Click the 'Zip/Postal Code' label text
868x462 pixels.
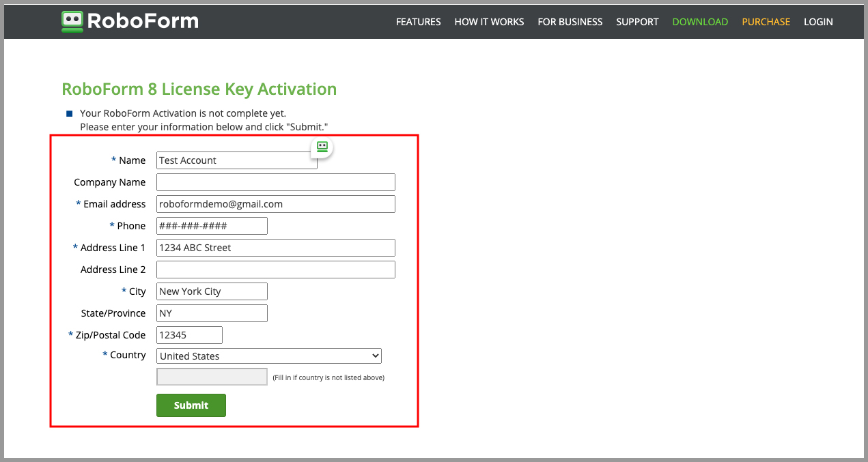point(111,335)
